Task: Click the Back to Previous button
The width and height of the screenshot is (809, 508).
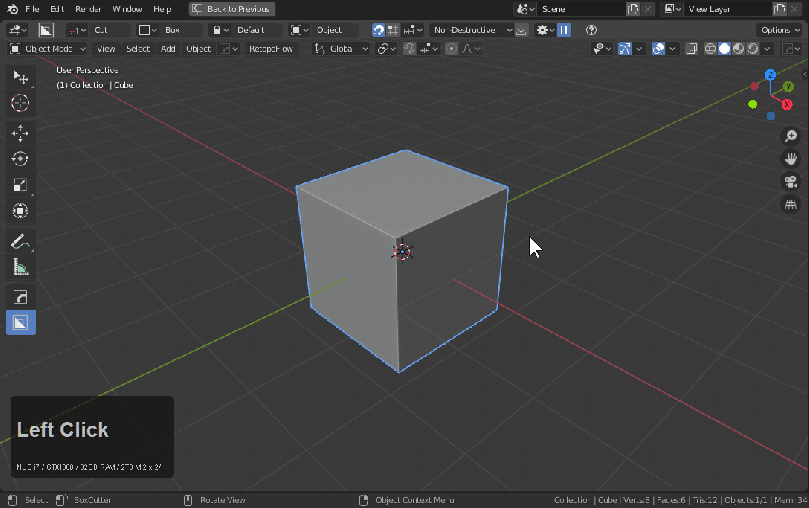Action: pos(231,8)
